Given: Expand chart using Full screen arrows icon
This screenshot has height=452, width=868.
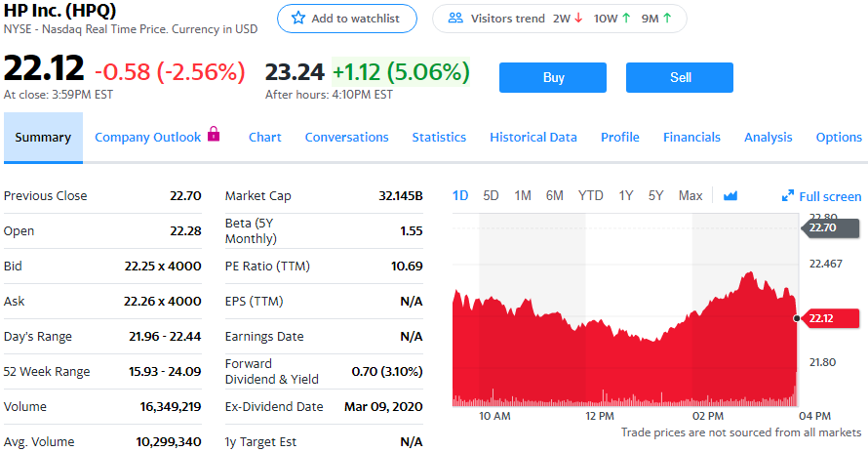Looking at the screenshot, I should click(x=788, y=196).
